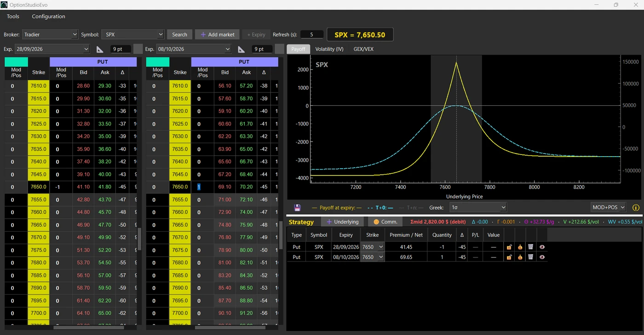Delete the 08/10/2026 put leg with the trash icon
This screenshot has height=335, width=644.
coord(530,257)
